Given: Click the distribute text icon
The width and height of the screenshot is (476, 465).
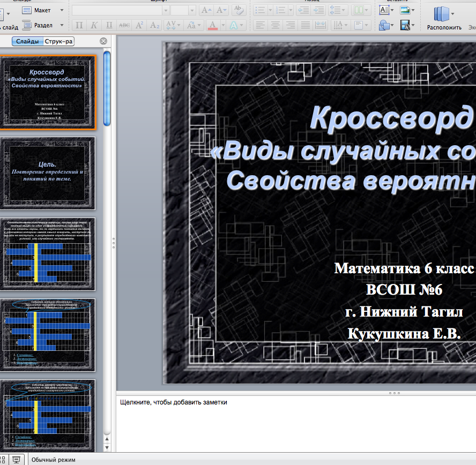Looking at the screenshot, I should (x=321, y=25).
